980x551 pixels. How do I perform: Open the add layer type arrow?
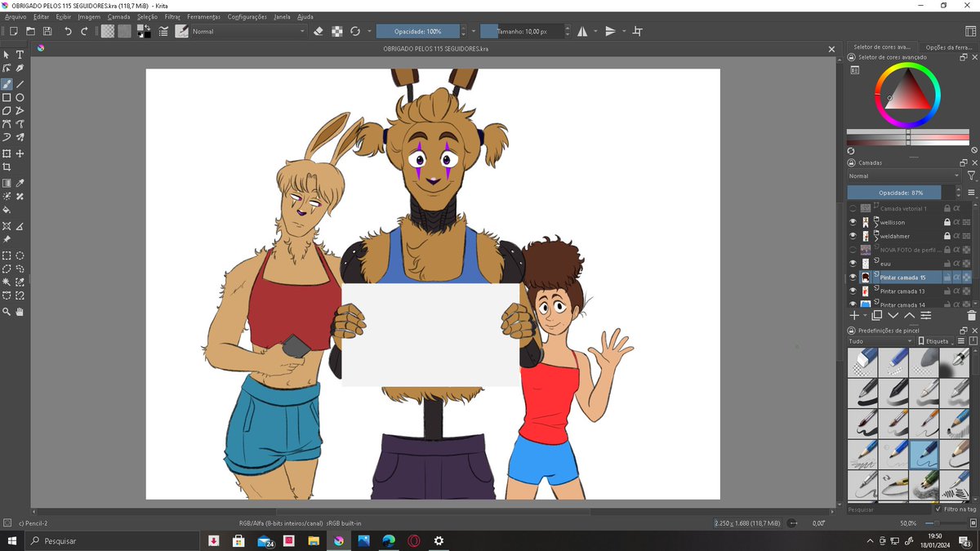tap(865, 315)
